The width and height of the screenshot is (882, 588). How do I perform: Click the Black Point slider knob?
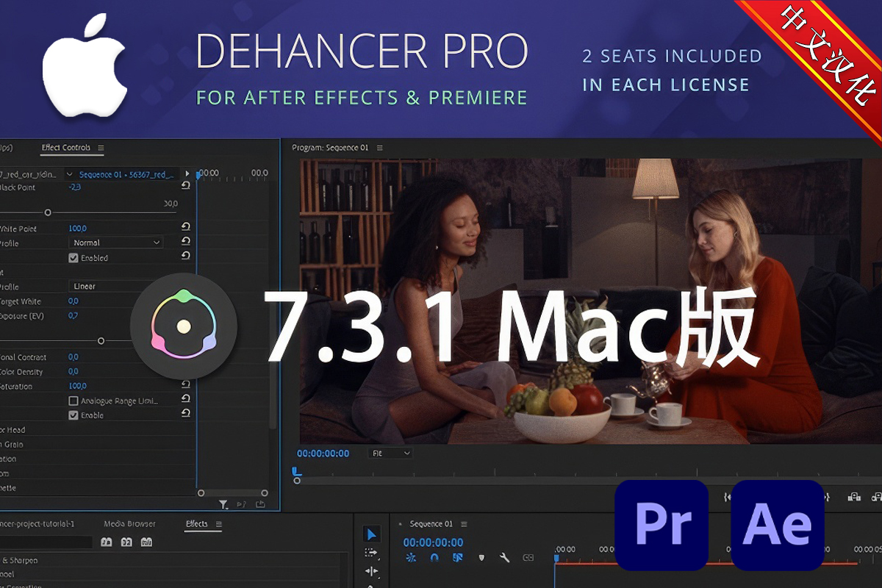tap(48, 212)
